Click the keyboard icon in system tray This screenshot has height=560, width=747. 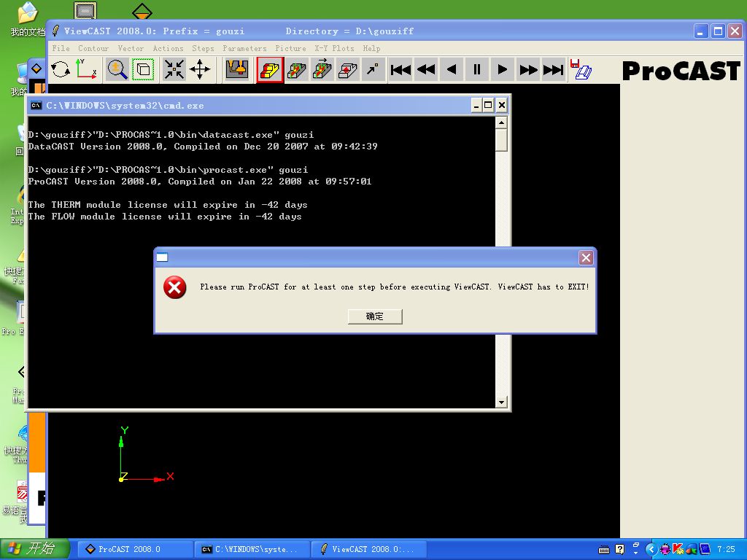click(x=603, y=550)
